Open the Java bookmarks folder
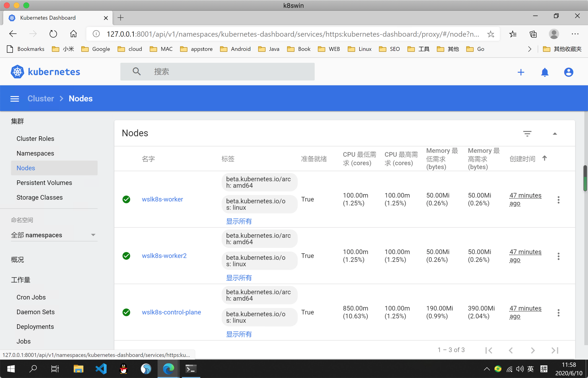 coord(269,49)
